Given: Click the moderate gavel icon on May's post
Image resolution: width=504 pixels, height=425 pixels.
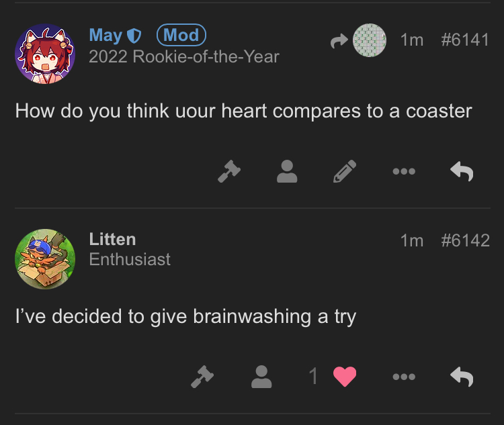Looking at the screenshot, I should (x=229, y=171).
